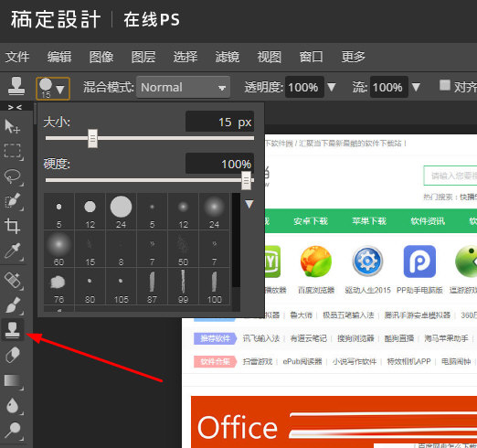Pick the hard round 24 brush preset
This screenshot has width=477, height=448.
(121, 211)
